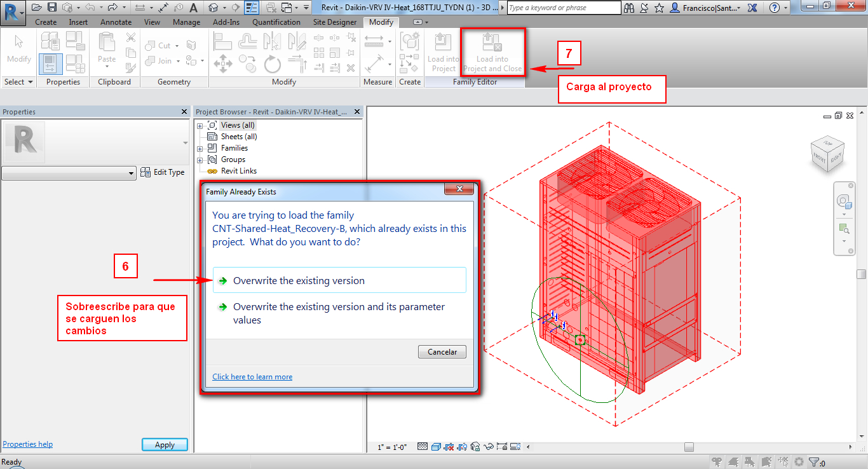Viewport: 868px width, 469px height.
Task: Switch to the Insert ribbon tab
Action: (78, 22)
